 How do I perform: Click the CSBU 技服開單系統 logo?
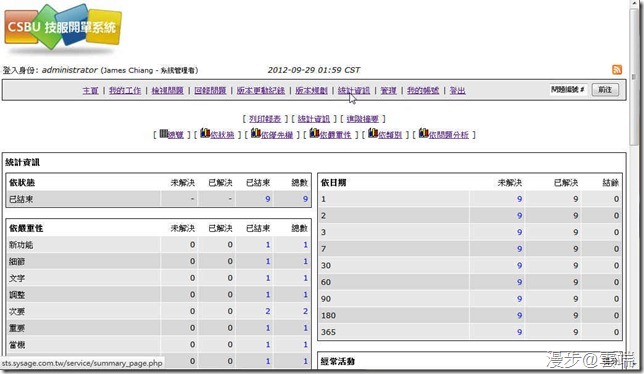tap(63, 28)
